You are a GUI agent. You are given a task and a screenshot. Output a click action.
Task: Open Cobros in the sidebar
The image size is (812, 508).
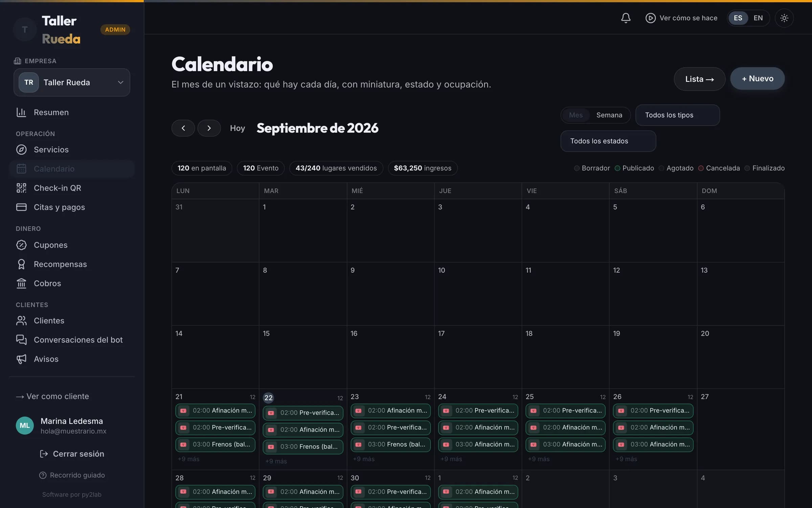coord(72,283)
